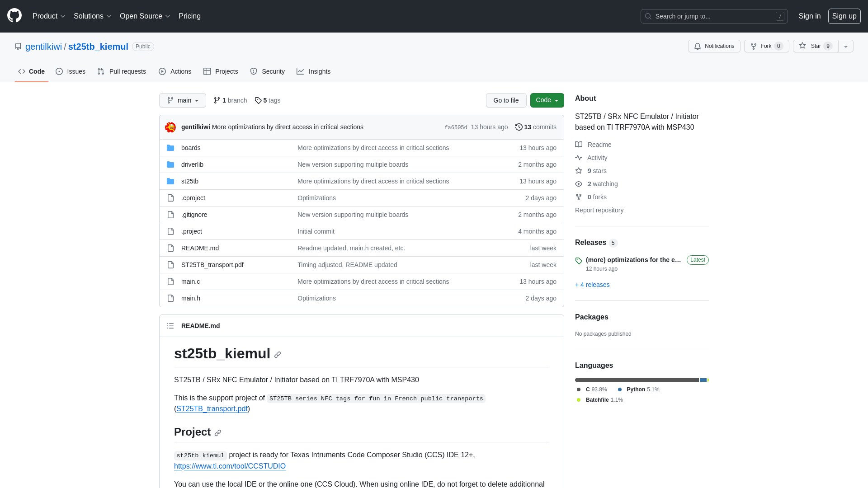
Task: Expand the green Code dropdown button
Action: click(547, 100)
